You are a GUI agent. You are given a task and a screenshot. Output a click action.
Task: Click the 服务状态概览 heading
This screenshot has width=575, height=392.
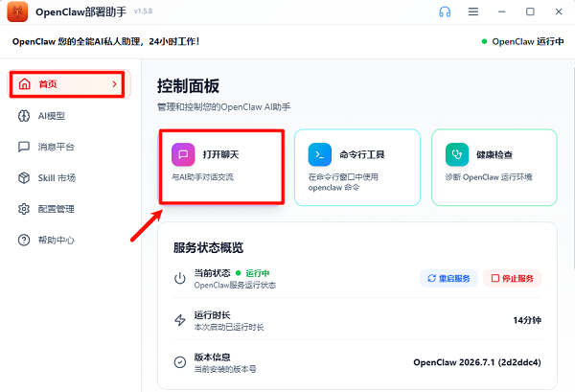[208, 248]
